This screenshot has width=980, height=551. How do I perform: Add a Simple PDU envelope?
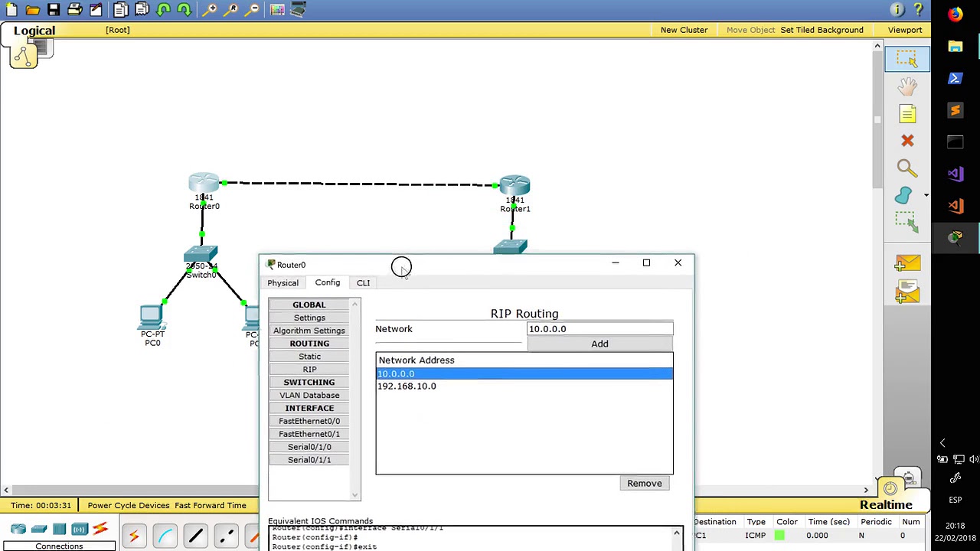(x=907, y=264)
